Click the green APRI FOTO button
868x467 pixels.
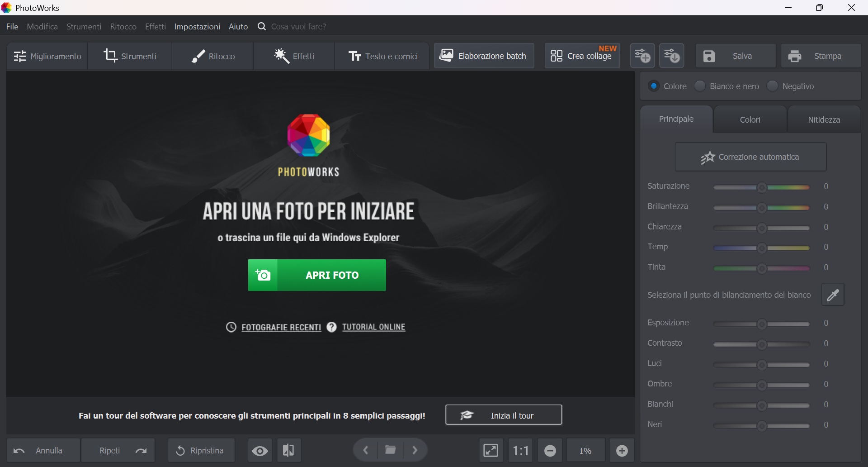tap(317, 275)
